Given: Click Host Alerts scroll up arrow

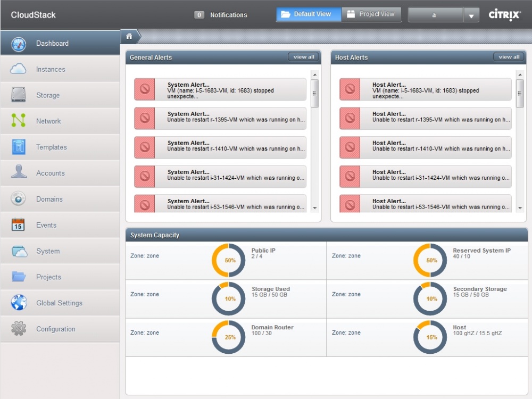Looking at the screenshot, I should click(x=520, y=74).
